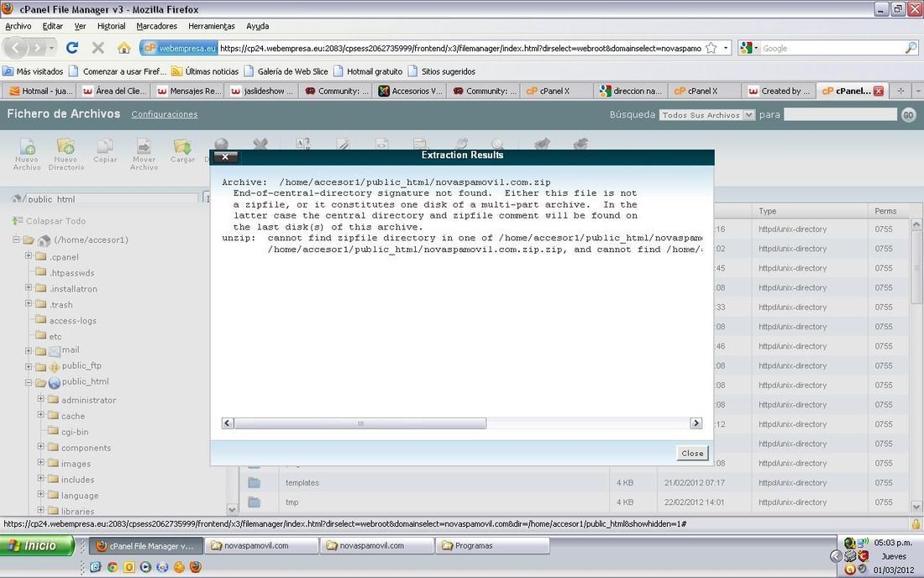This screenshot has width=924, height=578.
Task: Click the magnifier in the Google search box
Action: click(911, 49)
